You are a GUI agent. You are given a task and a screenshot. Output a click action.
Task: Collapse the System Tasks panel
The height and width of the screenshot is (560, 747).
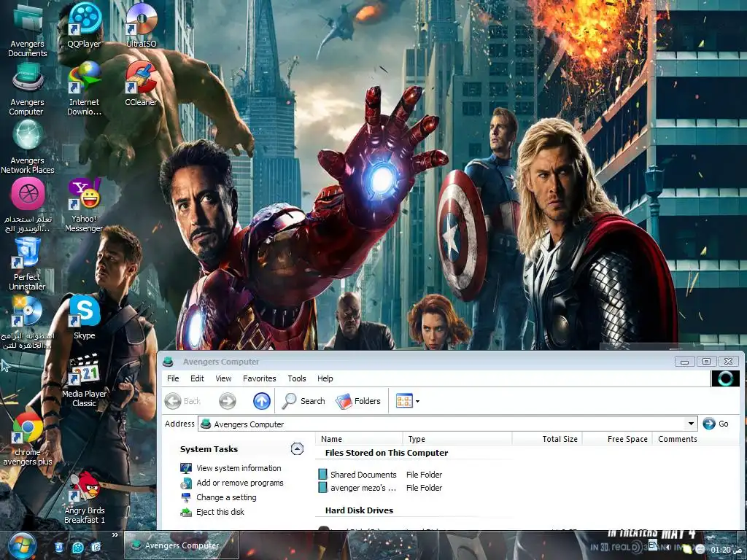pyautogui.click(x=298, y=449)
